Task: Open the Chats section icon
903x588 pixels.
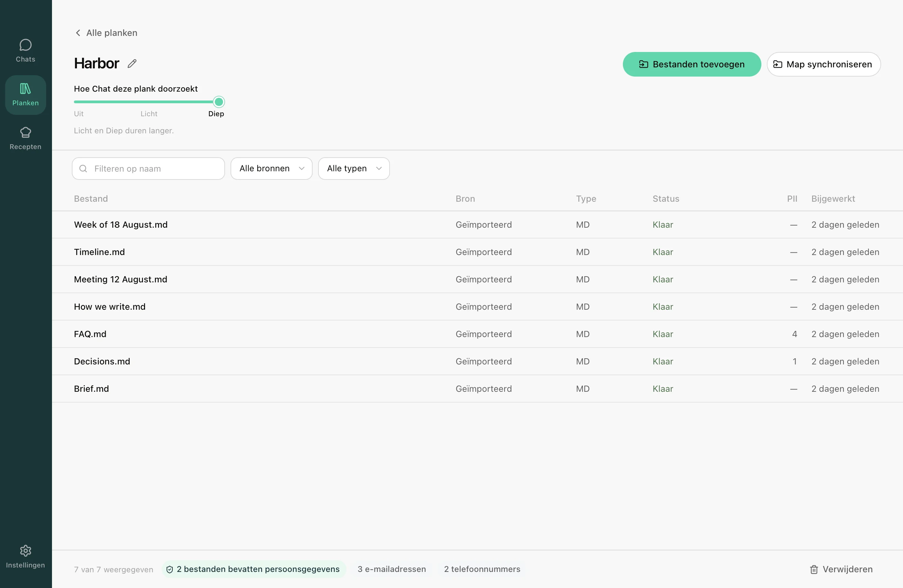Action: 25,45
